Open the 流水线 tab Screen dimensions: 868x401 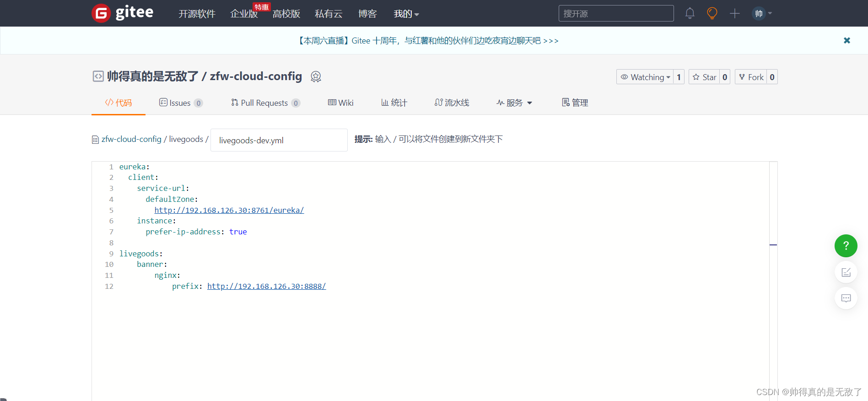[452, 103]
